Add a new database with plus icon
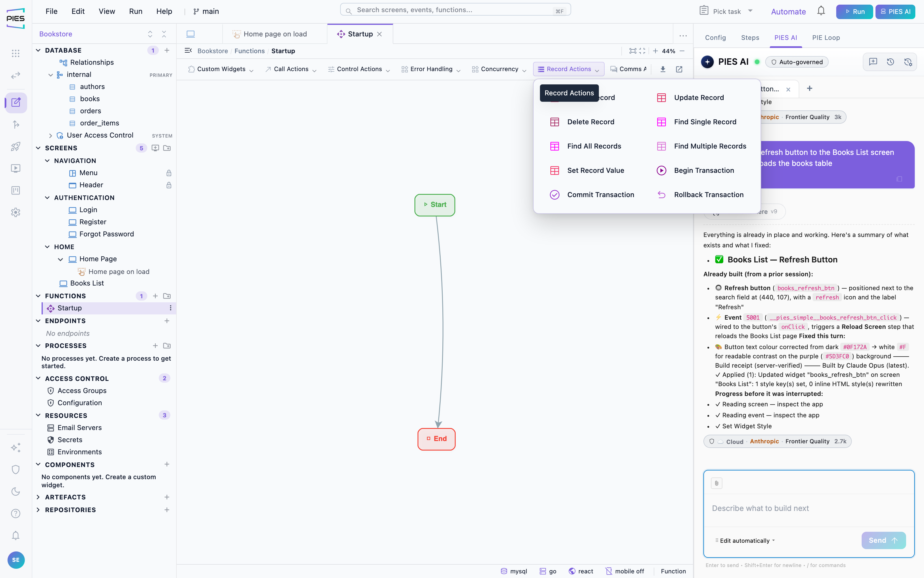 tap(167, 51)
